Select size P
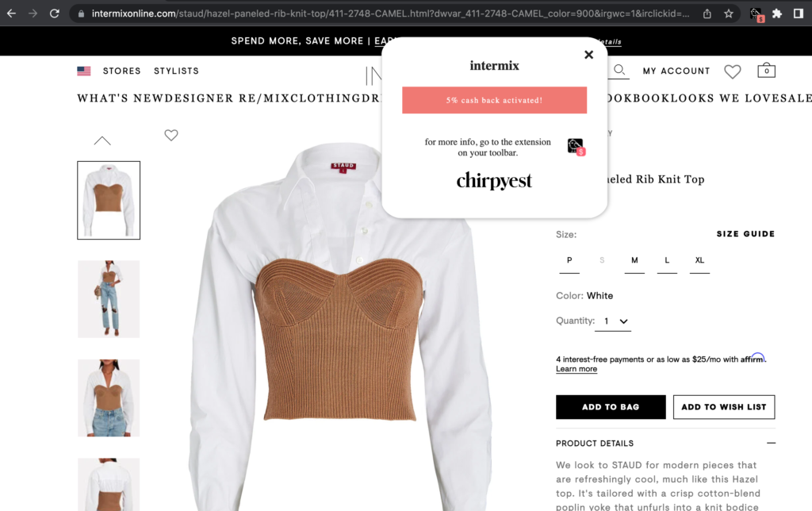This screenshot has width=812, height=511. (x=569, y=261)
